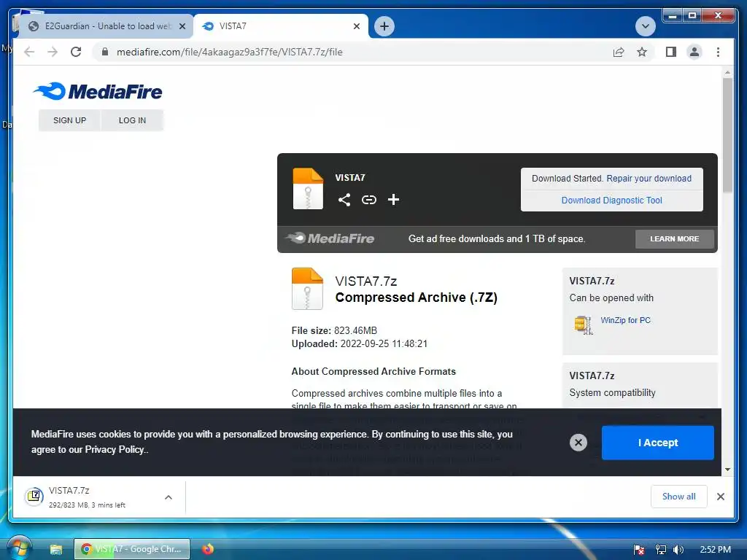Click the gray MediaFire banner logo
The image size is (747, 560).
point(330,238)
